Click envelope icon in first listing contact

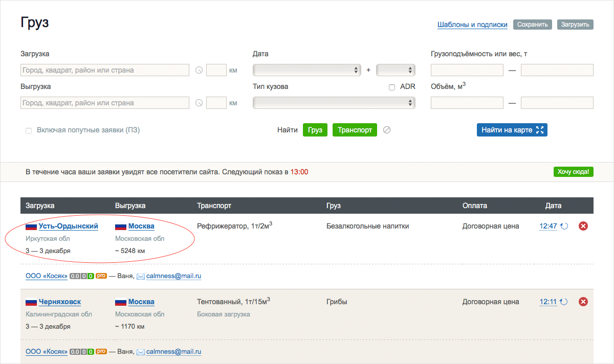pyautogui.click(x=141, y=276)
